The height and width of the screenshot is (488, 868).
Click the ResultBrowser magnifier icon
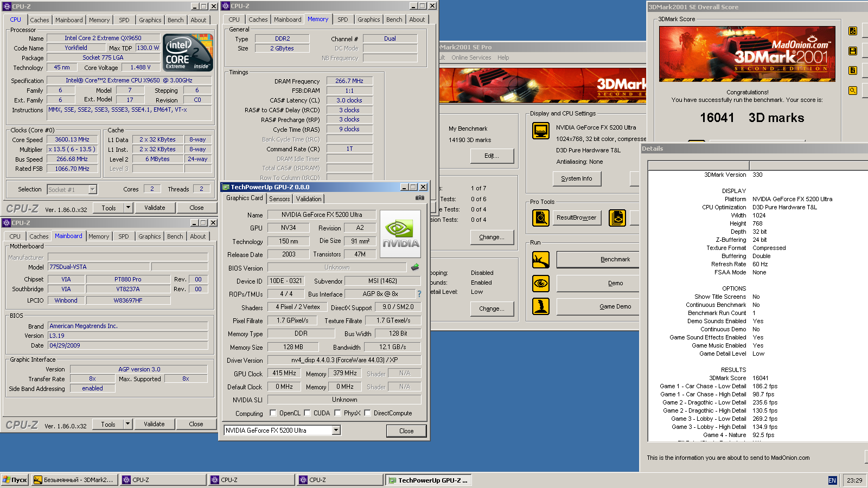pos(541,218)
